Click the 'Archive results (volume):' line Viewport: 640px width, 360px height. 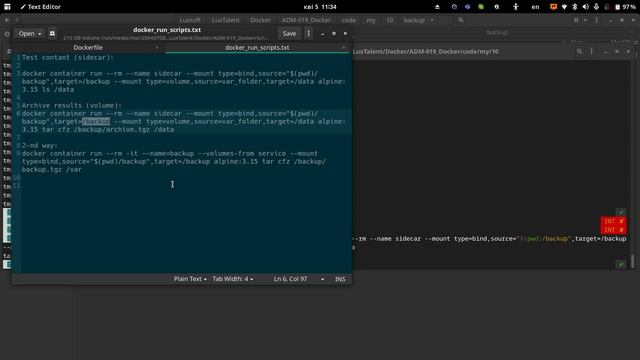coord(72,105)
